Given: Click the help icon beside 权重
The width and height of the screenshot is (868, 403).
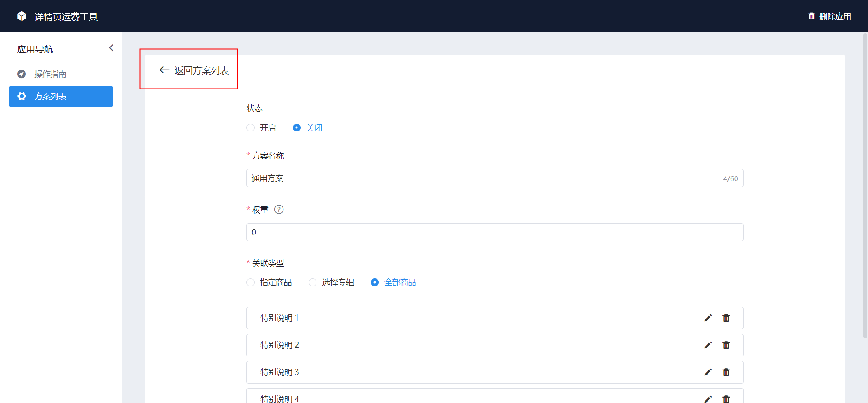Looking at the screenshot, I should pos(279,210).
